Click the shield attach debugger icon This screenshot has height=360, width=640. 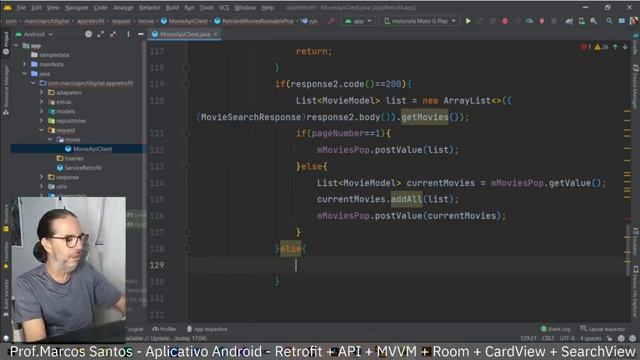tap(542, 21)
